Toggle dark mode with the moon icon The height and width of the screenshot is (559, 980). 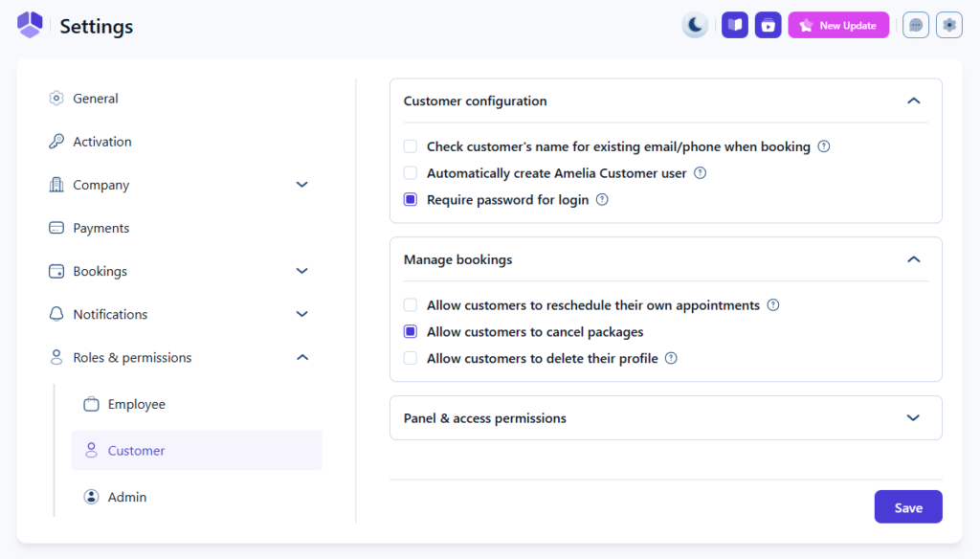[x=695, y=25]
